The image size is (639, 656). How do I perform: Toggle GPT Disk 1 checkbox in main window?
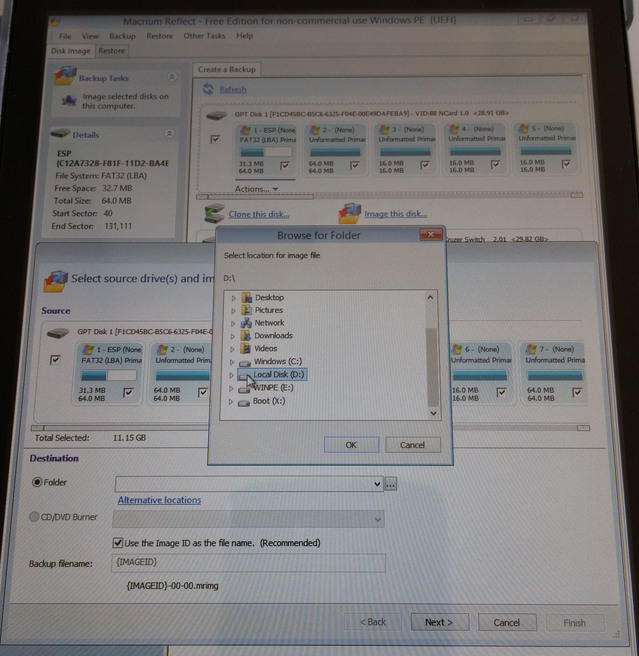pyautogui.click(x=215, y=139)
